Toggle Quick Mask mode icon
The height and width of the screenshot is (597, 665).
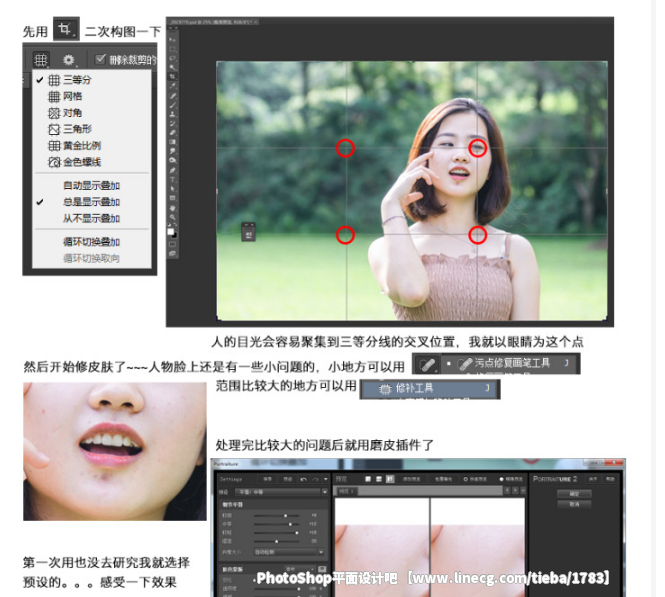click(173, 244)
